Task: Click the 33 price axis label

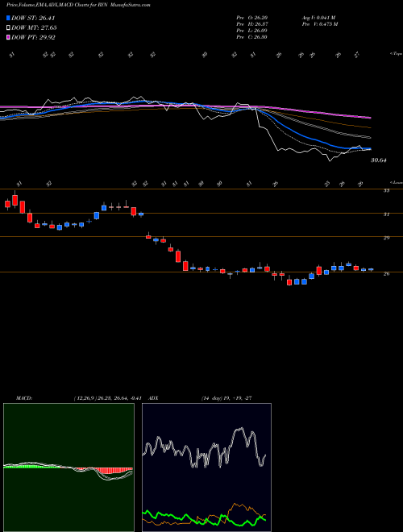Action: pos(386,191)
